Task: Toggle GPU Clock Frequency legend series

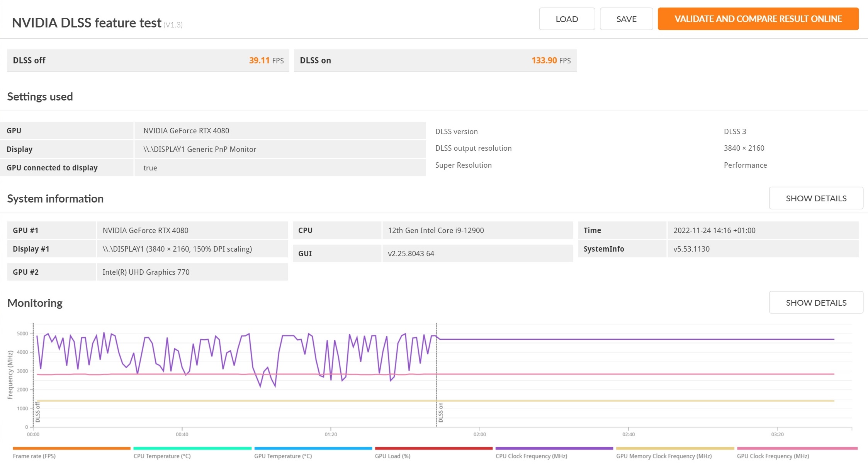Action: (x=797, y=453)
